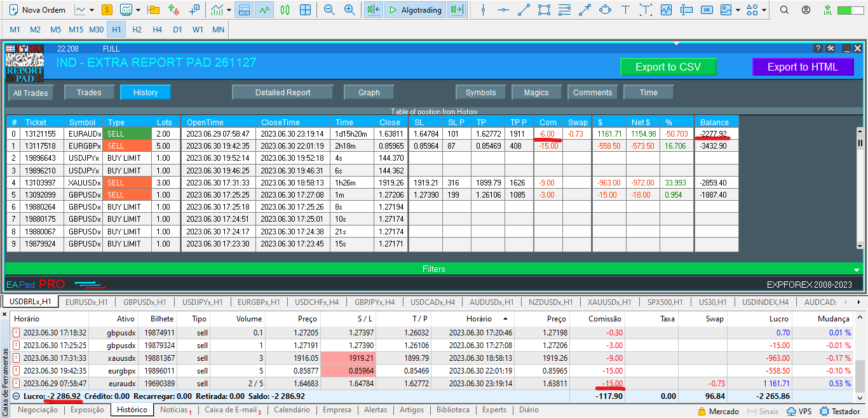This screenshot has width=868, height=418.
Task: Toggle the chart grid button
Action: coord(306,10)
